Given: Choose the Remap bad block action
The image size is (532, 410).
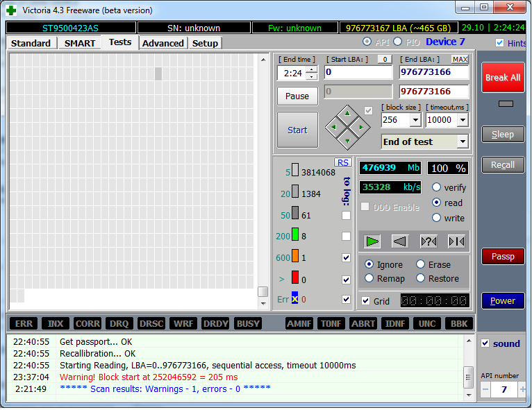Looking at the screenshot, I should (x=369, y=278).
